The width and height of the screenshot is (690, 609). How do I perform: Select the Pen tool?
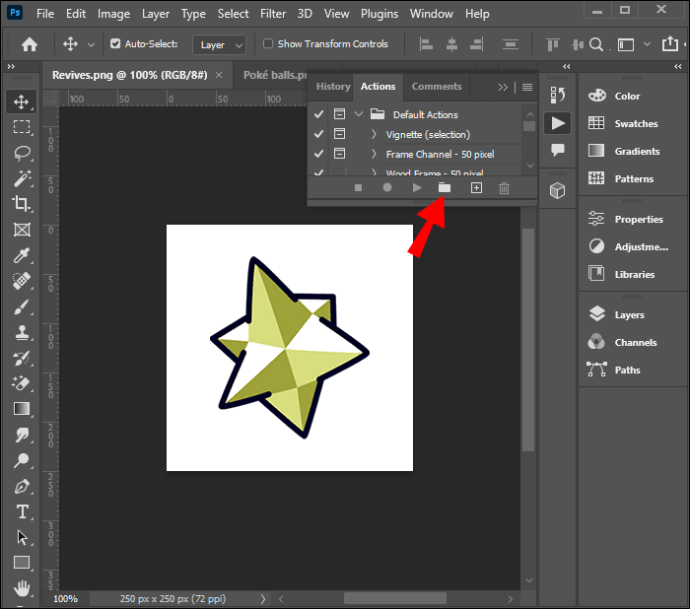22,486
